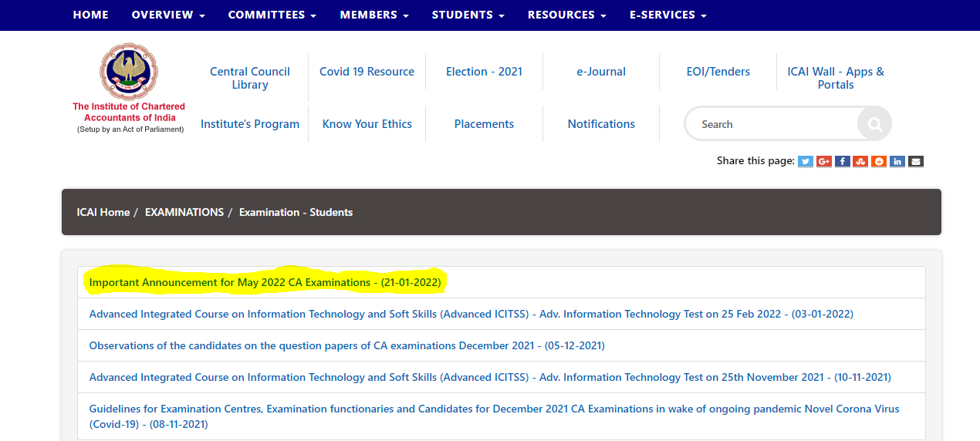The height and width of the screenshot is (441, 980).
Task: Open Election - 2021 link
Action: pos(484,72)
